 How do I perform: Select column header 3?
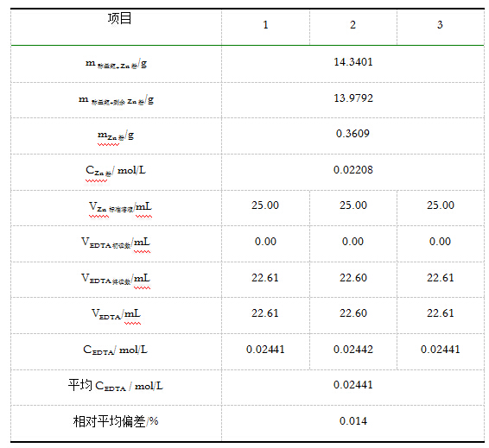(441, 27)
